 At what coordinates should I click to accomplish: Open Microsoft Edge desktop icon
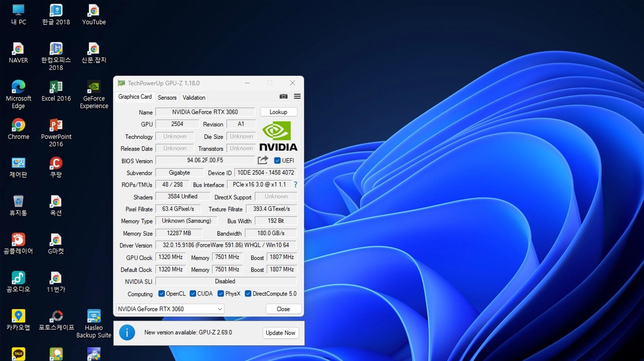point(18,94)
